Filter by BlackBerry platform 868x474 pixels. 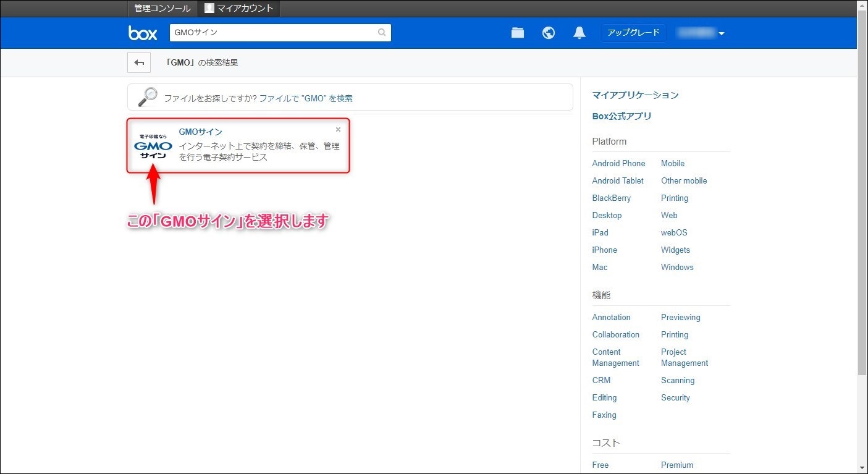[612, 198]
